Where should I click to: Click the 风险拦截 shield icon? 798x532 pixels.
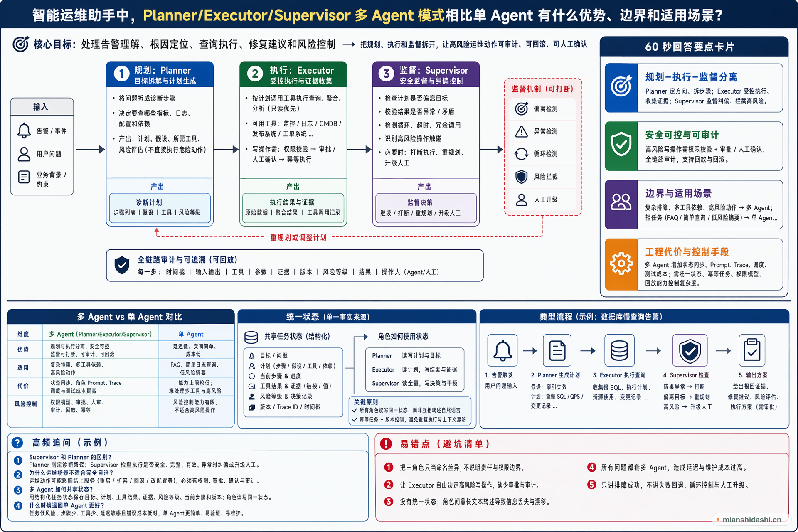(521, 177)
